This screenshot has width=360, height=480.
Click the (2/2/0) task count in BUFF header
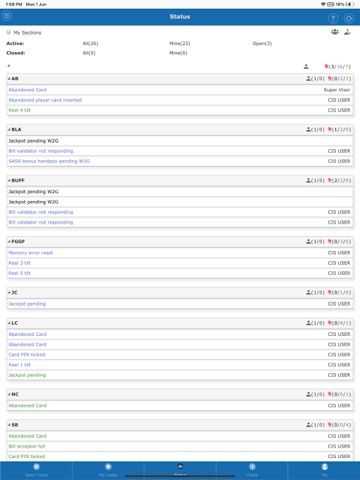341,180
